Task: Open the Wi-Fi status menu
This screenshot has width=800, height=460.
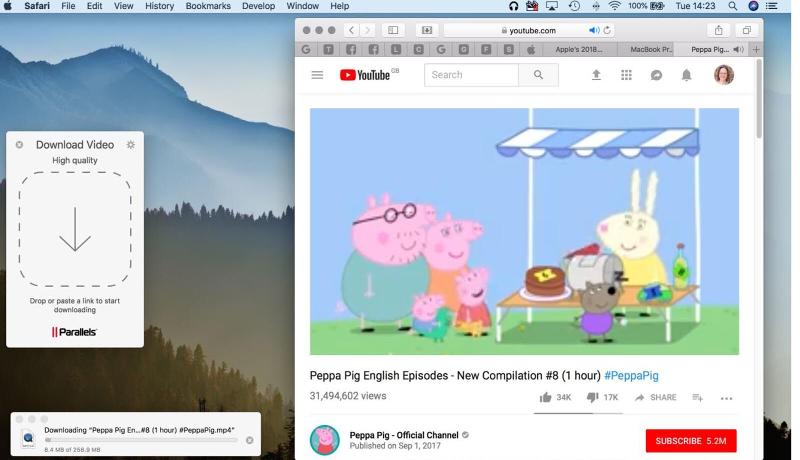Action: pyautogui.click(x=615, y=6)
